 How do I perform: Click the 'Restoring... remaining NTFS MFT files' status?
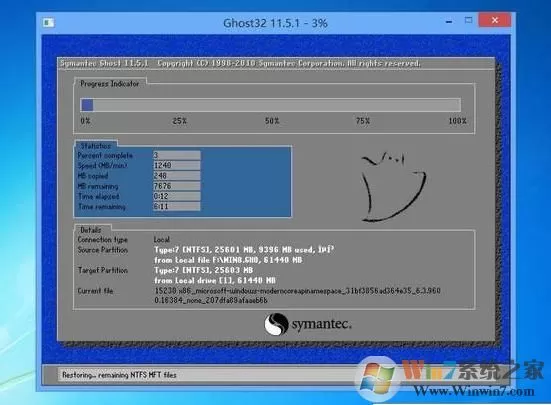point(119,375)
